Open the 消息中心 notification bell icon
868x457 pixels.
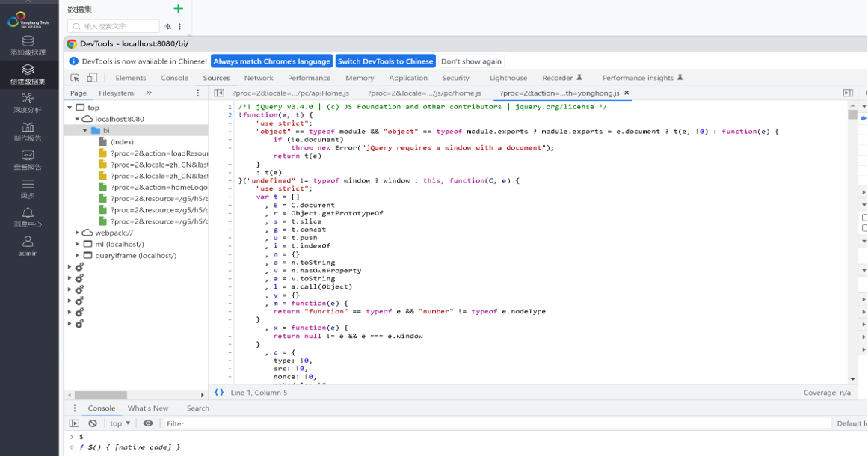28,215
